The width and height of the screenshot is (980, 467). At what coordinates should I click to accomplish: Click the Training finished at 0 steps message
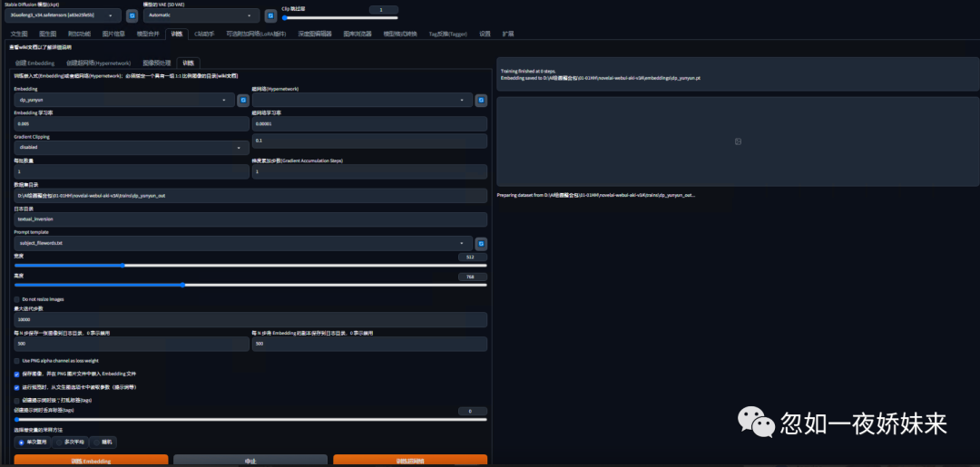528,71
